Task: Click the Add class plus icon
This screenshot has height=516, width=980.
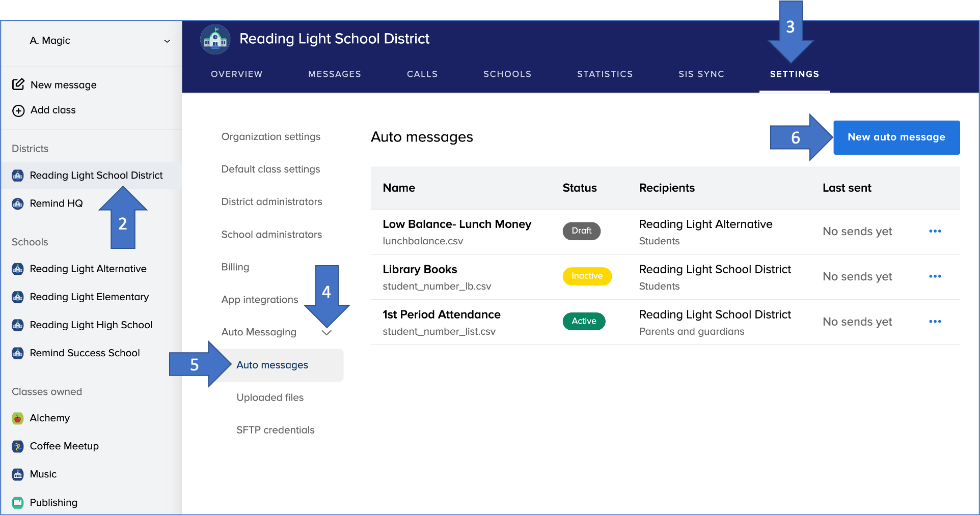Action: coord(18,110)
